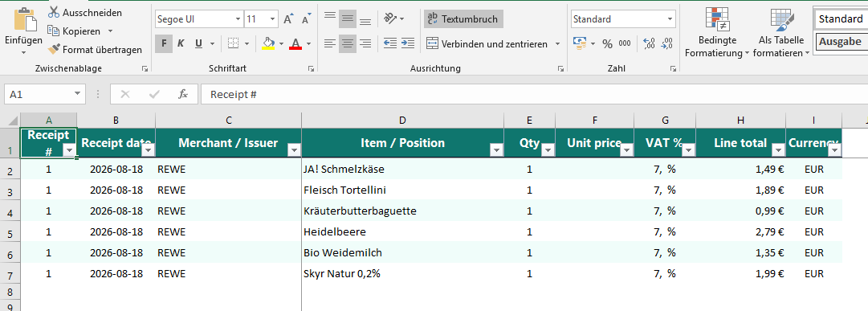Toggle the Textumbruch wrap text button
The width and height of the screenshot is (868, 311).
463,18
